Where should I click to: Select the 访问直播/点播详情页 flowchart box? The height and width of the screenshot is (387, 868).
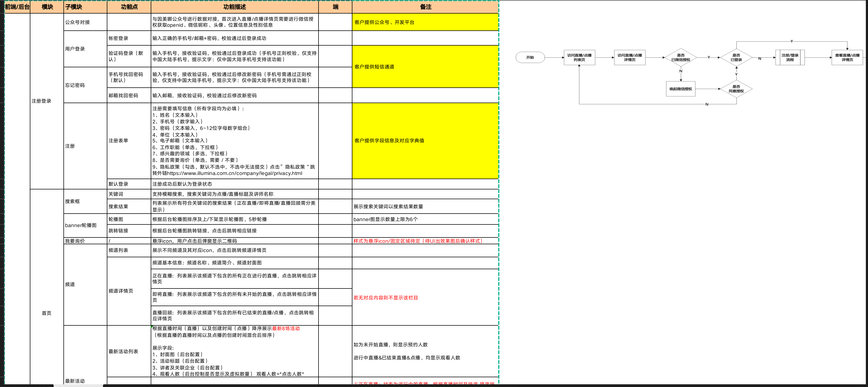click(629, 57)
